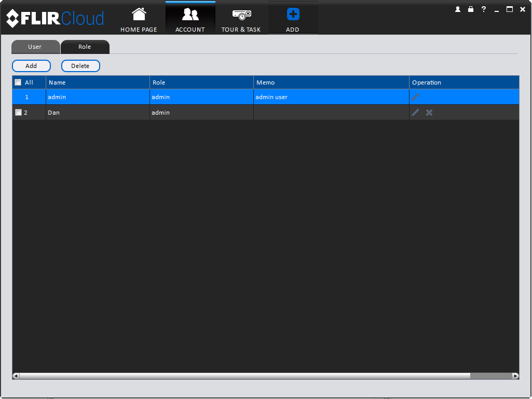Image resolution: width=532 pixels, height=399 pixels.
Task: Check the checkbox for Dan row
Action: coord(18,112)
